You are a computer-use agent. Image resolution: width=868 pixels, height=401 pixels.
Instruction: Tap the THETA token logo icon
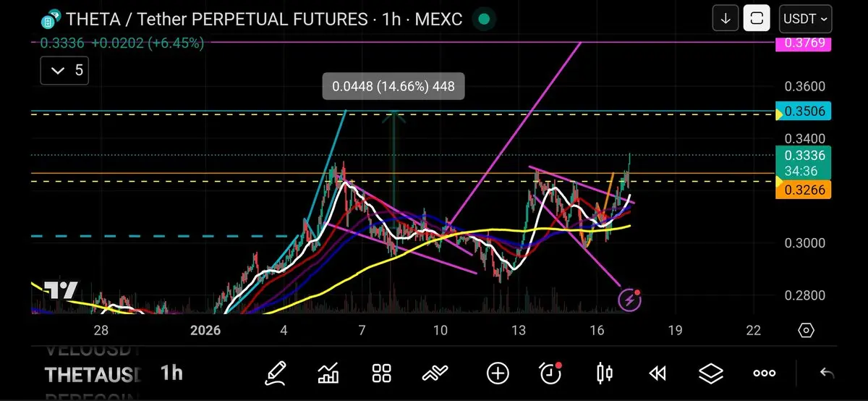pos(50,20)
